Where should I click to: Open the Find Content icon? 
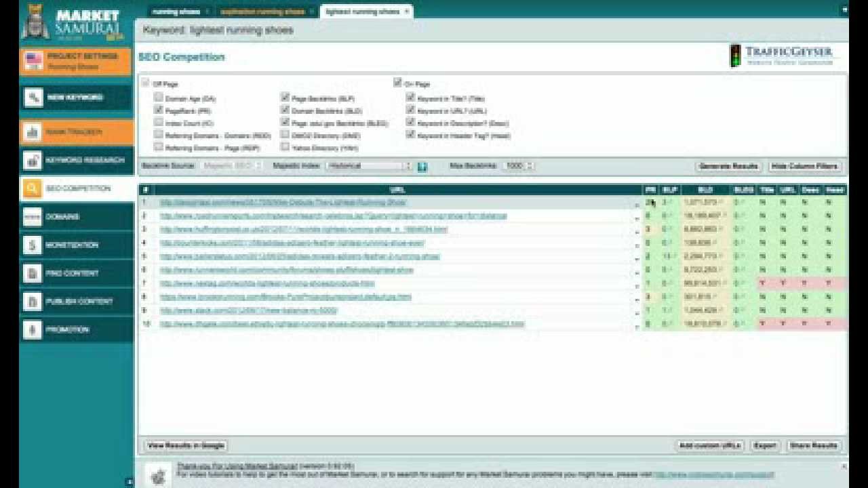point(33,273)
